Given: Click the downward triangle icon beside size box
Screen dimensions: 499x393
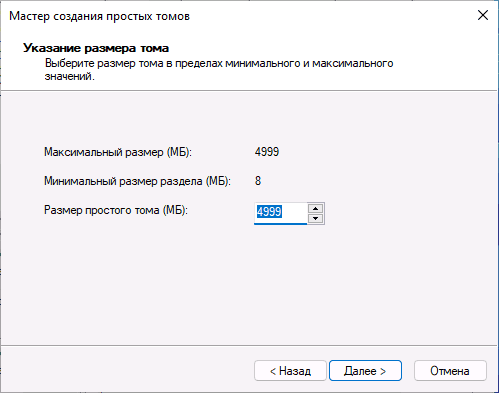Looking at the screenshot, I should coord(315,218).
